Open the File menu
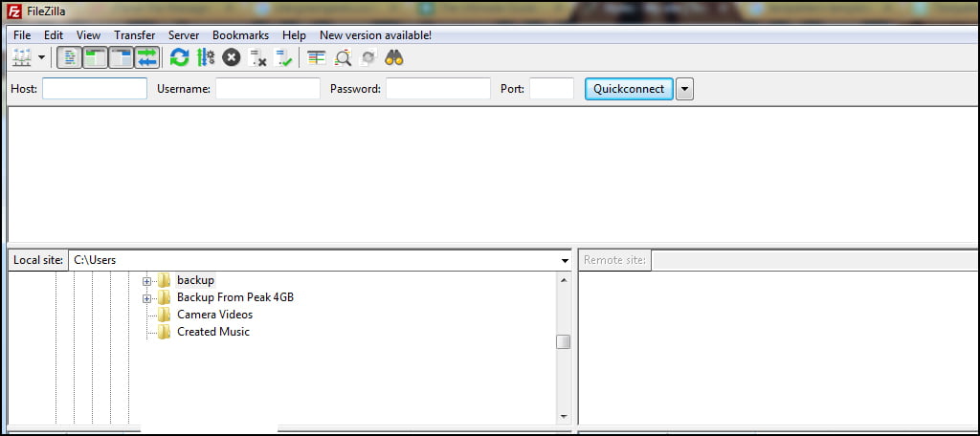 click(22, 35)
